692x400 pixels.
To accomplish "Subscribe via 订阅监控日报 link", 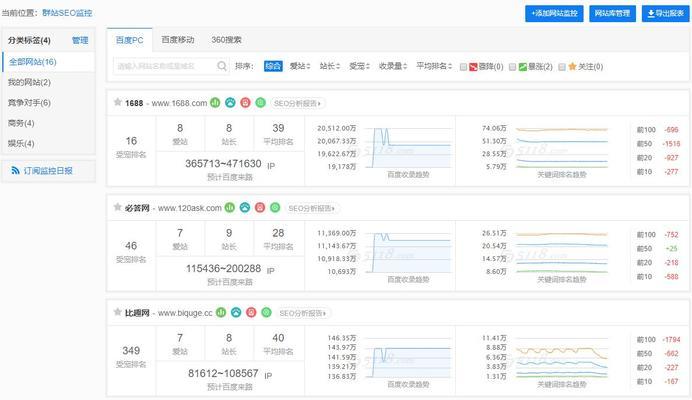I will (x=48, y=170).
